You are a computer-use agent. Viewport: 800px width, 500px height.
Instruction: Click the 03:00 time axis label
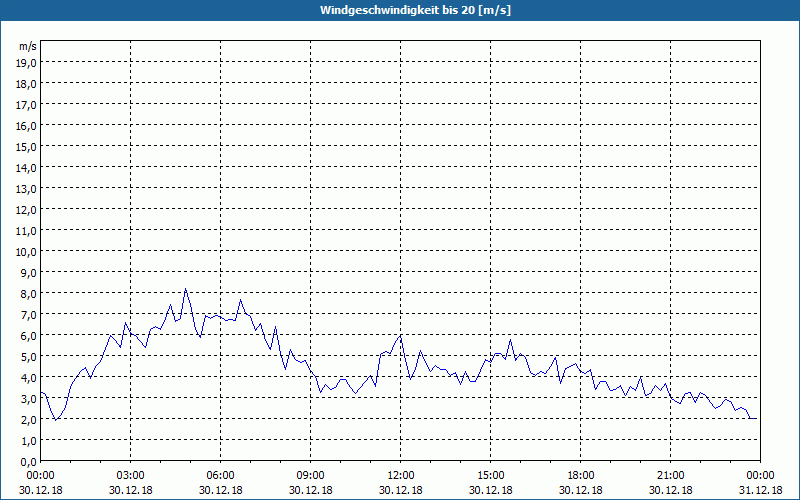coord(131,476)
